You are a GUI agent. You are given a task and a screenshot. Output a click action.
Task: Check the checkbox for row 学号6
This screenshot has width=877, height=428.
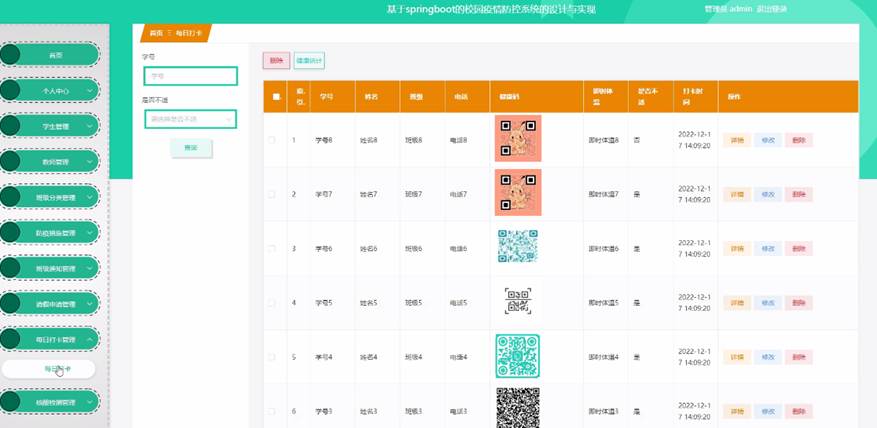click(x=272, y=248)
